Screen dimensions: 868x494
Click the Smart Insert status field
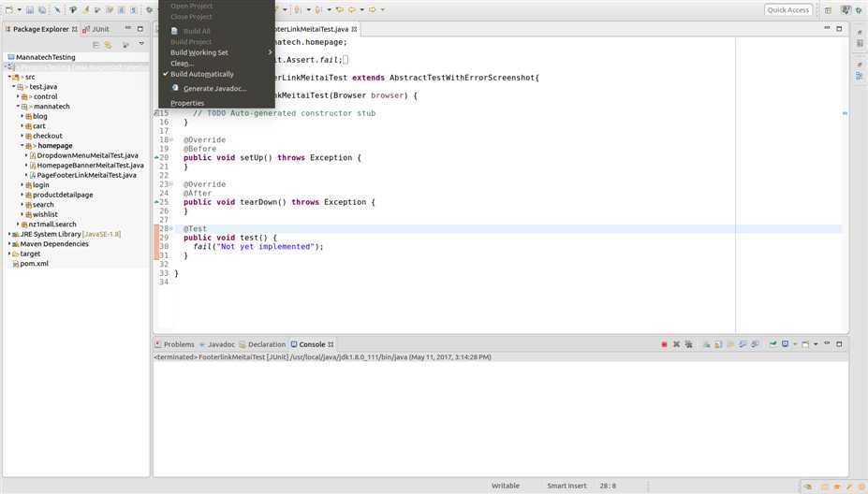tap(566, 486)
